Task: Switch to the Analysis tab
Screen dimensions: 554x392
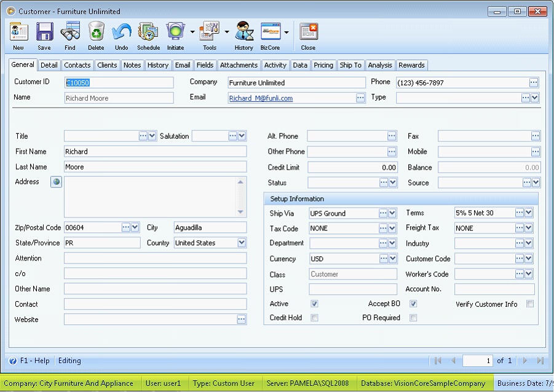Action: tap(380, 65)
